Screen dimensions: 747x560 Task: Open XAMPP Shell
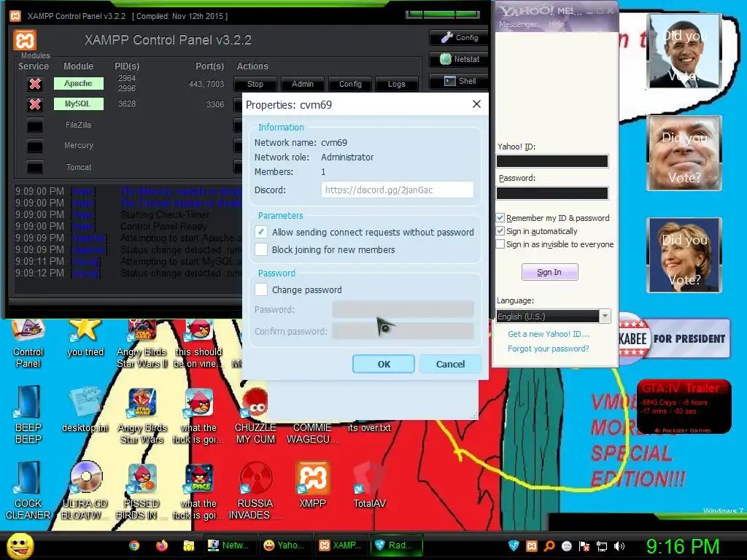(x=460, y=81)
